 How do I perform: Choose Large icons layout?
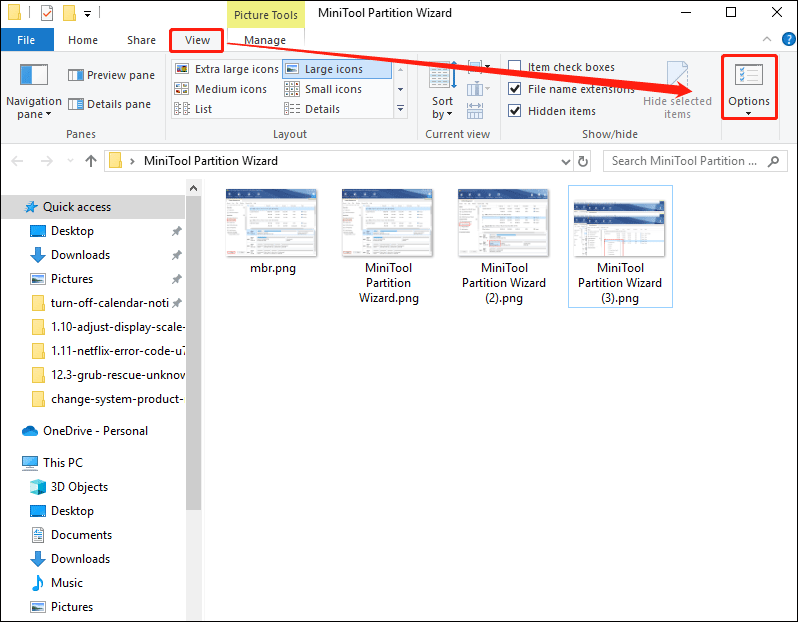pyautogui.click(x=337, y=69)
